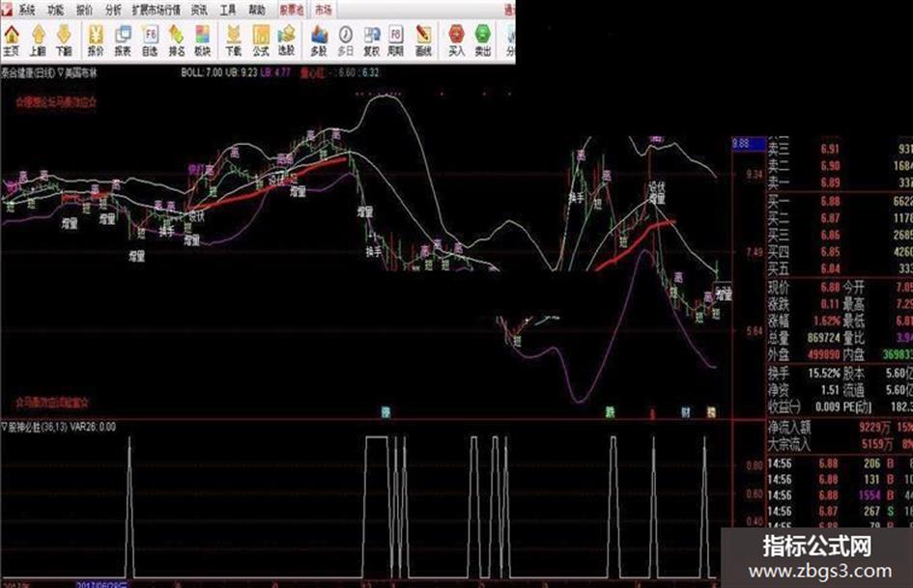Click the 主页 home icon
Viewport: 913px width, 588px height.
(x=11, y=41)
